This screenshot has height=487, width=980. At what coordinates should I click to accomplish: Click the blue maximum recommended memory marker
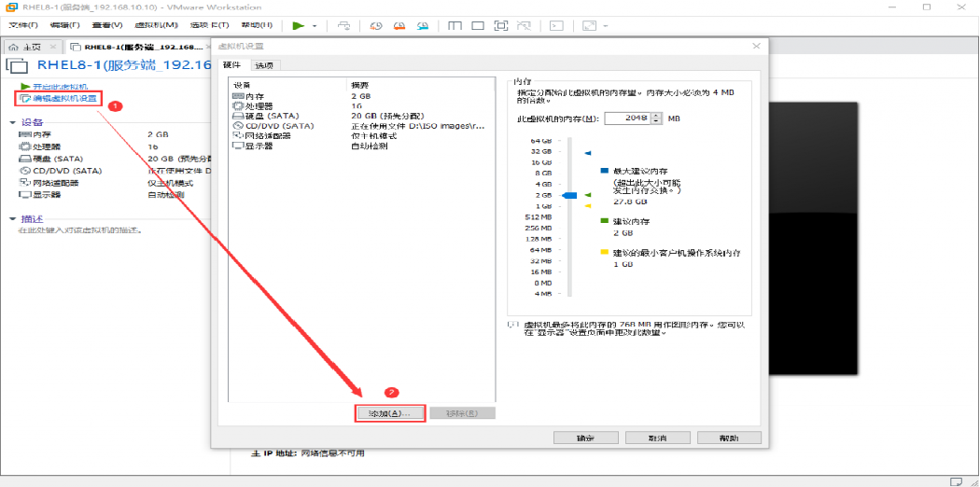pos(587,152)
